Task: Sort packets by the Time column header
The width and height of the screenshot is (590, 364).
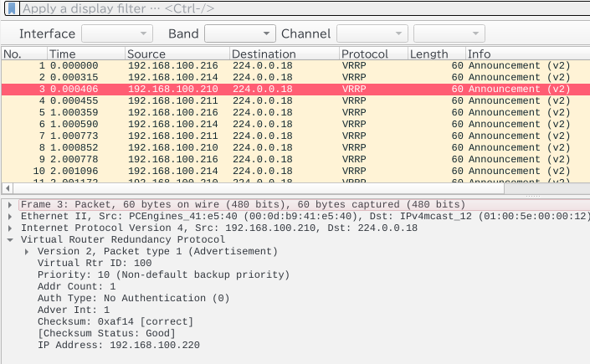Action: click(86, 54)
